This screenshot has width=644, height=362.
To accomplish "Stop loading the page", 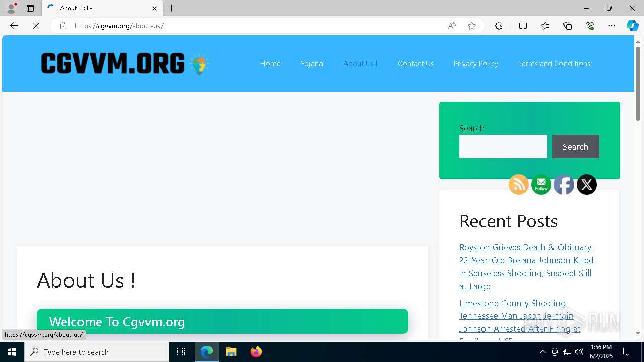I will (x=36, y=26).
